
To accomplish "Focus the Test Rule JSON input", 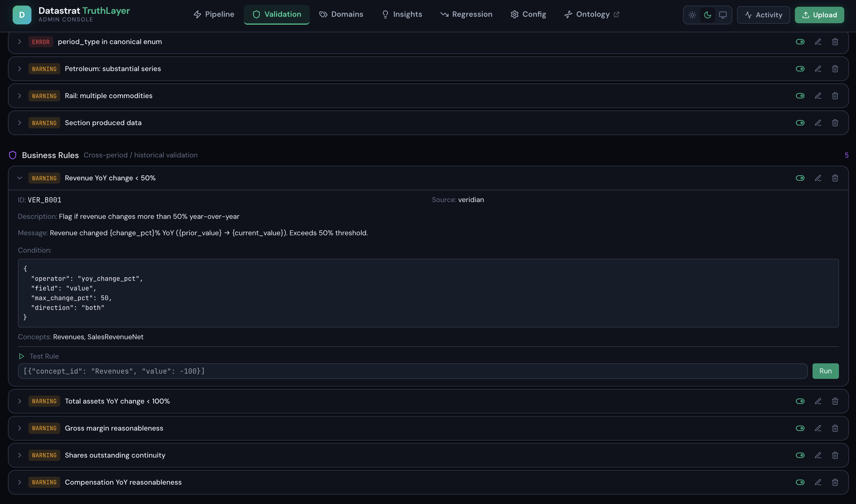I will 412,371.
